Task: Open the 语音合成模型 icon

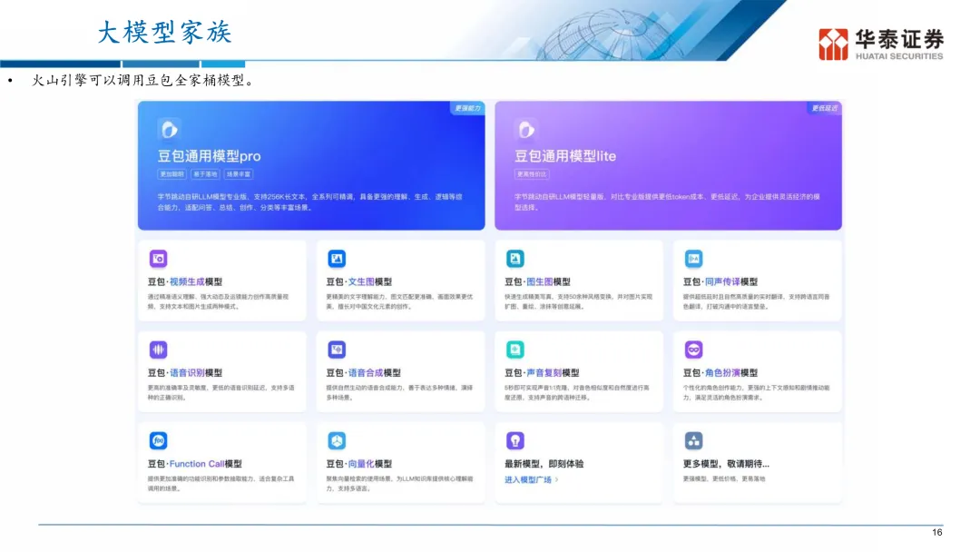Action: [x=337, y=350]
